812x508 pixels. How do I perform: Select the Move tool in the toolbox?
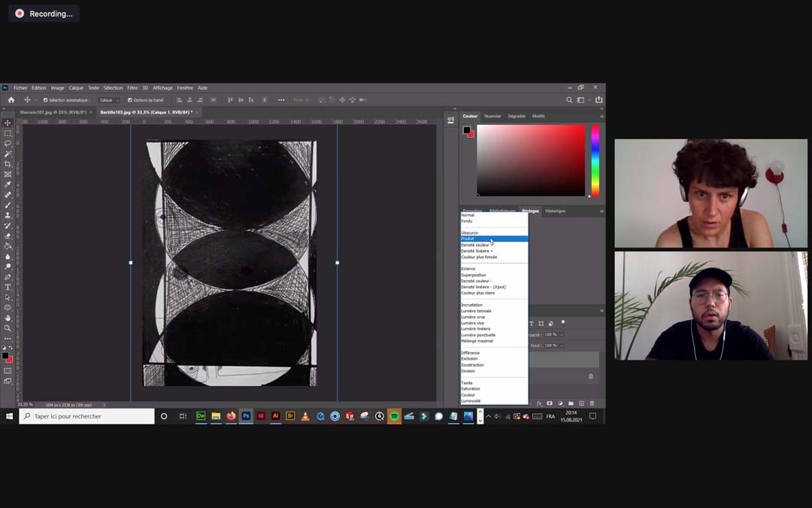tap(8, 123)
